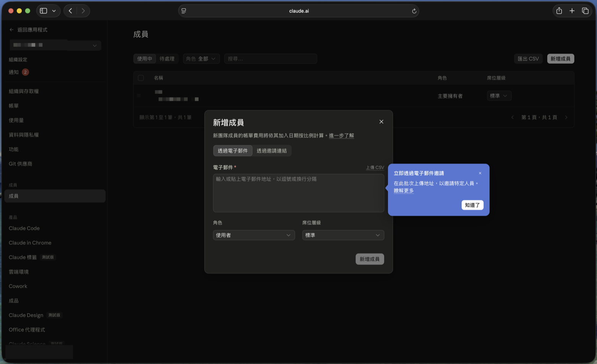
Task: Switch to the 透過電子郵件 tab
Action: pyautogui.click(x=233, y=151)
